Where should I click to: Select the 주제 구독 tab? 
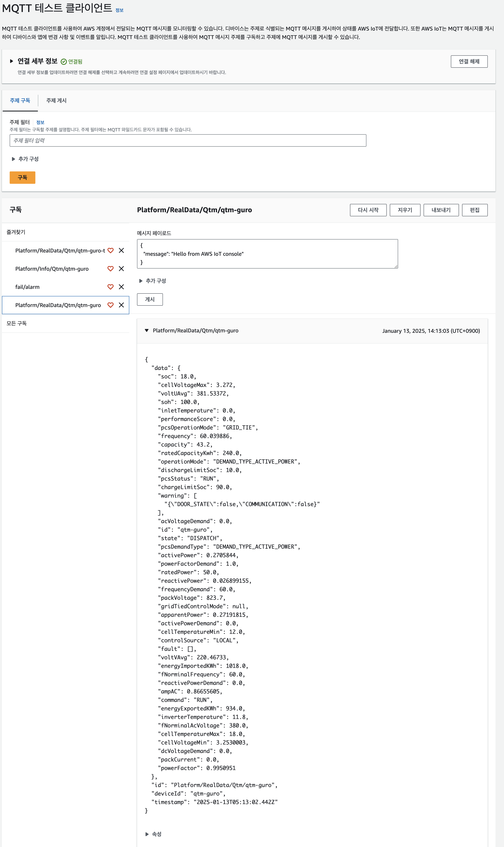[20, 101]
